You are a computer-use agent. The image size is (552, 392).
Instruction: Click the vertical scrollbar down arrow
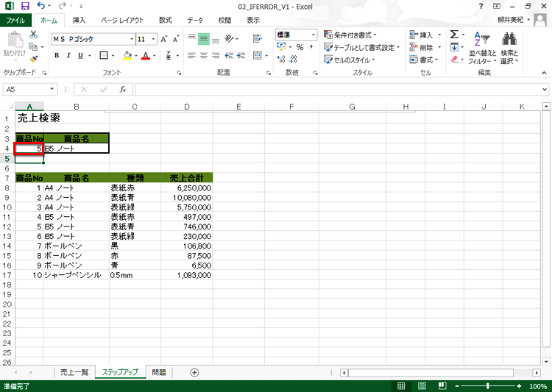click(546, 361)
